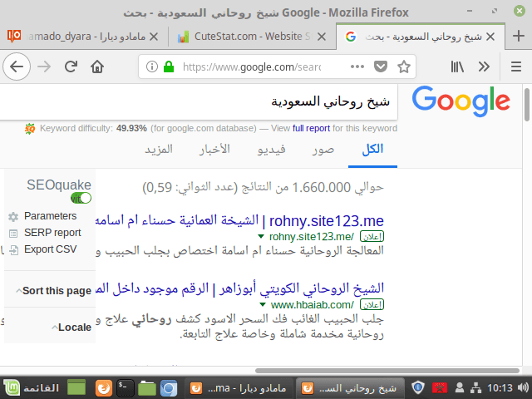
Task: Open the network connections tray icon
Action: pyautogui.click(x=476, y=387)
